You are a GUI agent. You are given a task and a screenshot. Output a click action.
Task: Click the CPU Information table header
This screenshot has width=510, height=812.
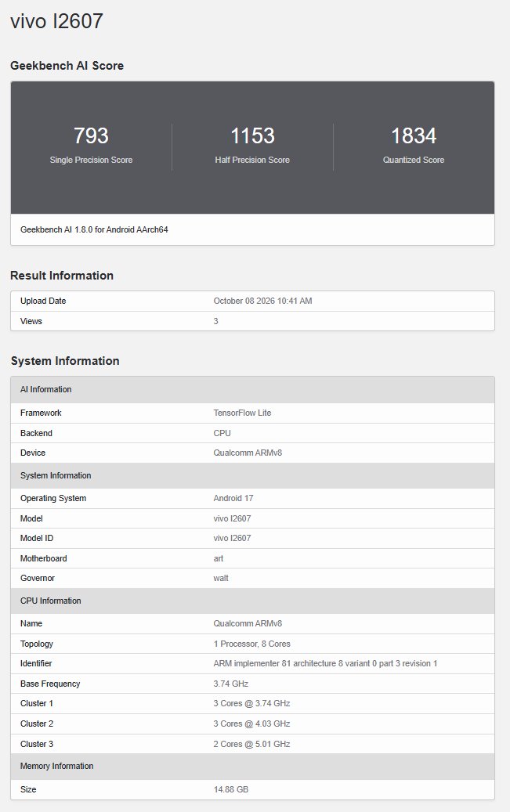pos(252,601)
